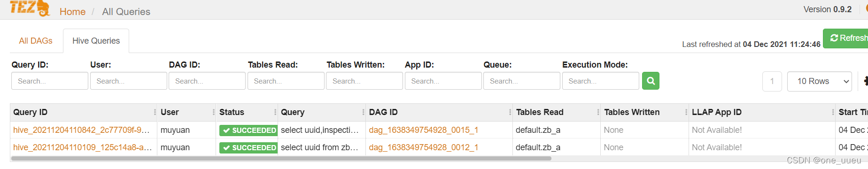This screenshot has width=868, height=169.
Task: Switch to the All DAGs tab
Action: point(36,41)
